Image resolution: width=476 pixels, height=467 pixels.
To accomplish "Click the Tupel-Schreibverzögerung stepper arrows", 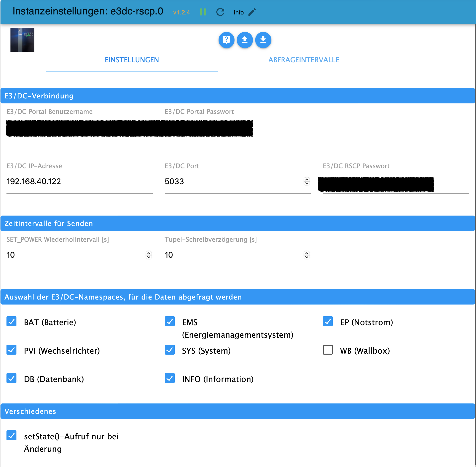I will [x=307, y=255].
